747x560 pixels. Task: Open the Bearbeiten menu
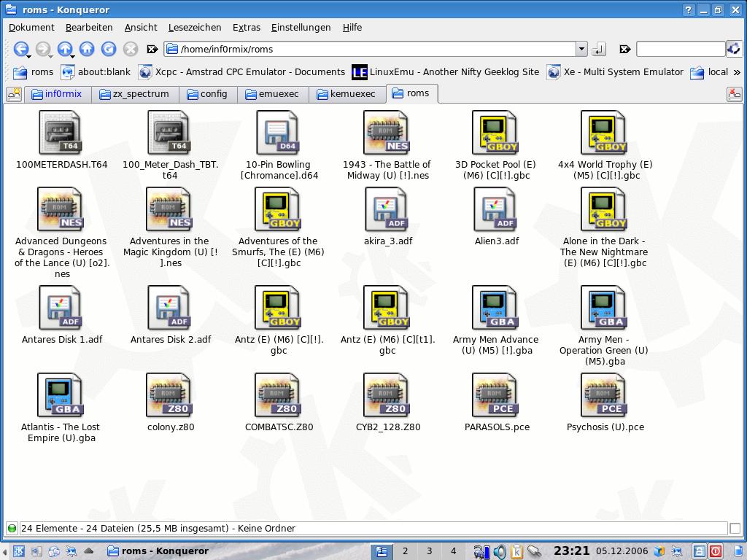(x=89, y=27)
